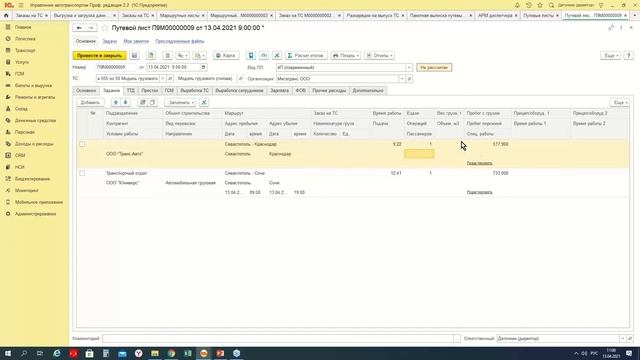
Task: Click the teal phone icon in the toolbar
Action: pos(251,56)
